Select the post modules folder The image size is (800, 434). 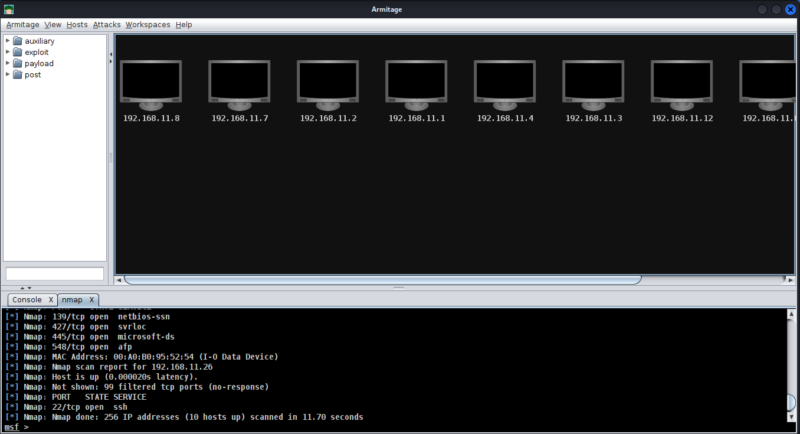pos(32,74)
